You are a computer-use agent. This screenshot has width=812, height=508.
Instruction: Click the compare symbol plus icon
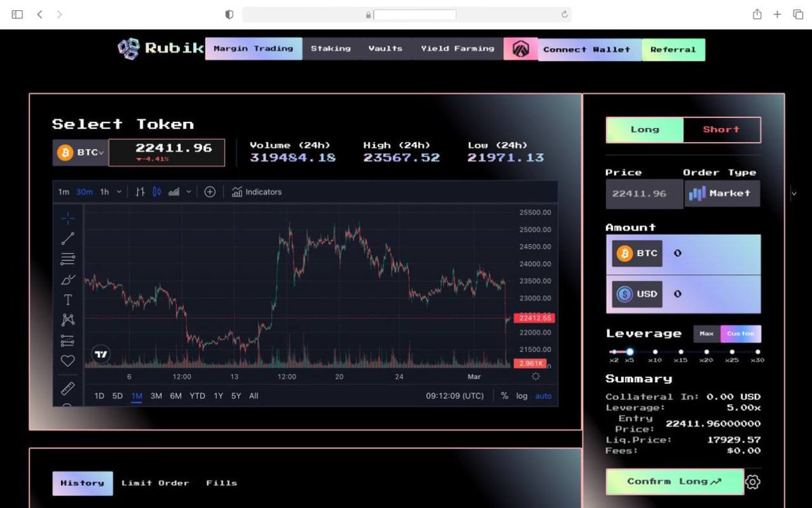tap(210, 192)
